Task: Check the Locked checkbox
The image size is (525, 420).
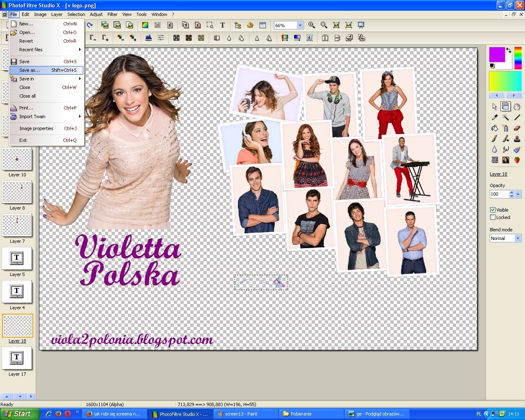Action: pyautogui.click(x=493, y=217)
